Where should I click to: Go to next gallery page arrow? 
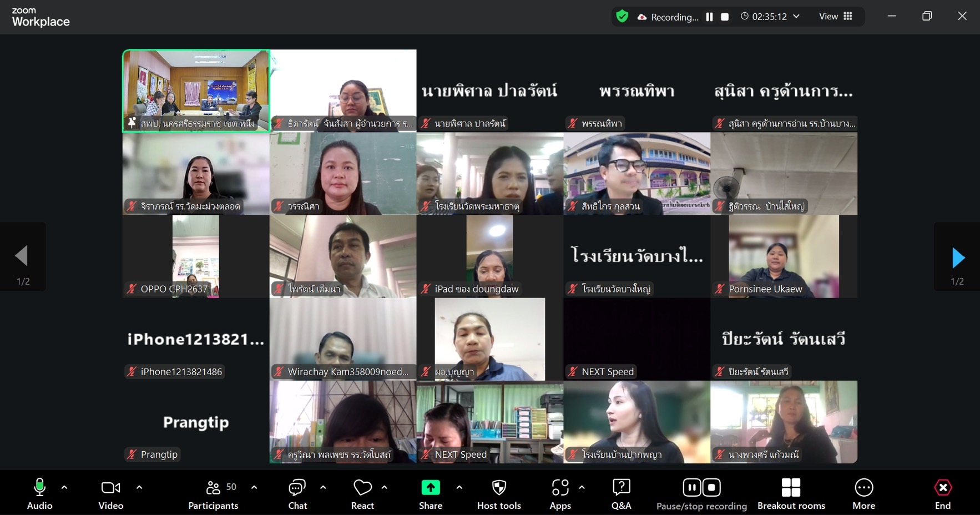957,258
